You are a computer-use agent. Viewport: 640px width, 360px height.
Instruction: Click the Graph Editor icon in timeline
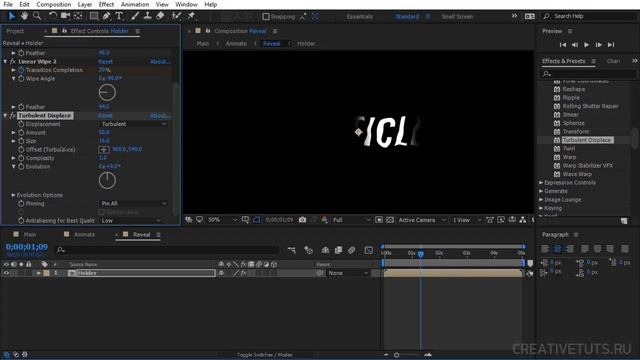tap(369, 250)
